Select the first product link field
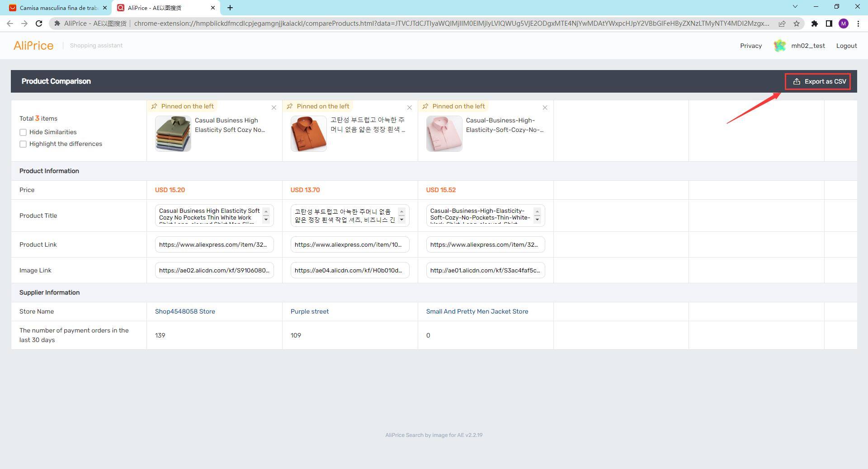Viewport: 868px width, 469px height. [x=214, y=244]
